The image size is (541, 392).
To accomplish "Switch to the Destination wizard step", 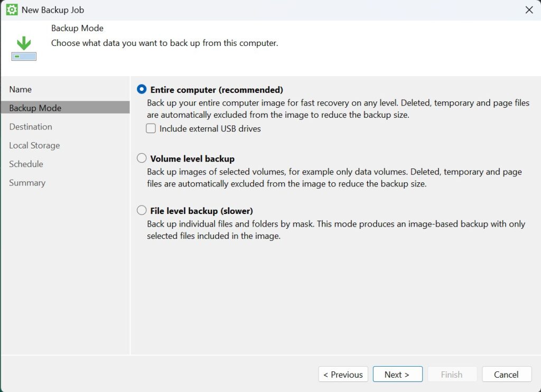I will [x=31, y=127].
